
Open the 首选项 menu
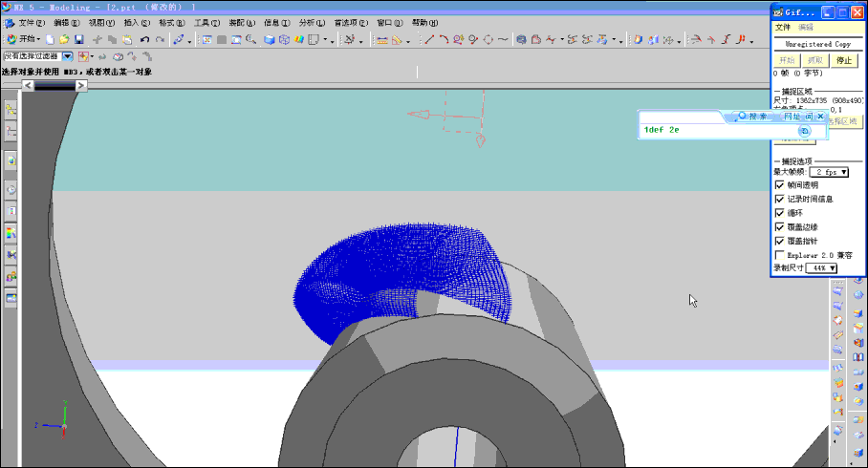(351, 23)
